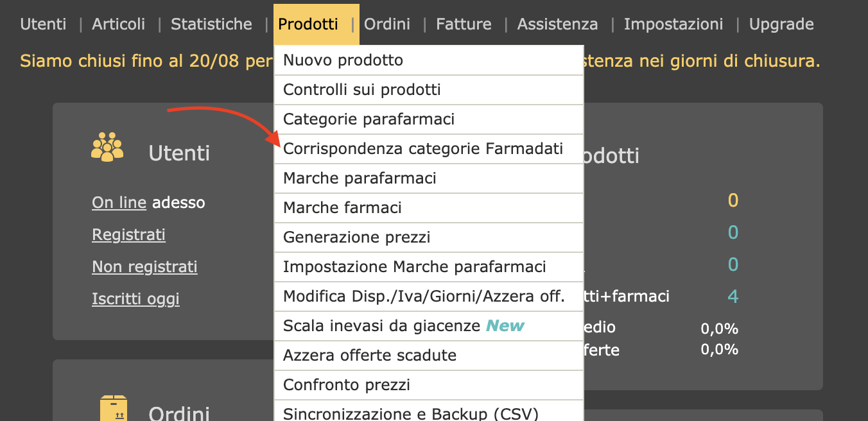Click the Utenti group icon
The height and width of the screenshot is (421, 868).
click(107, 147)
